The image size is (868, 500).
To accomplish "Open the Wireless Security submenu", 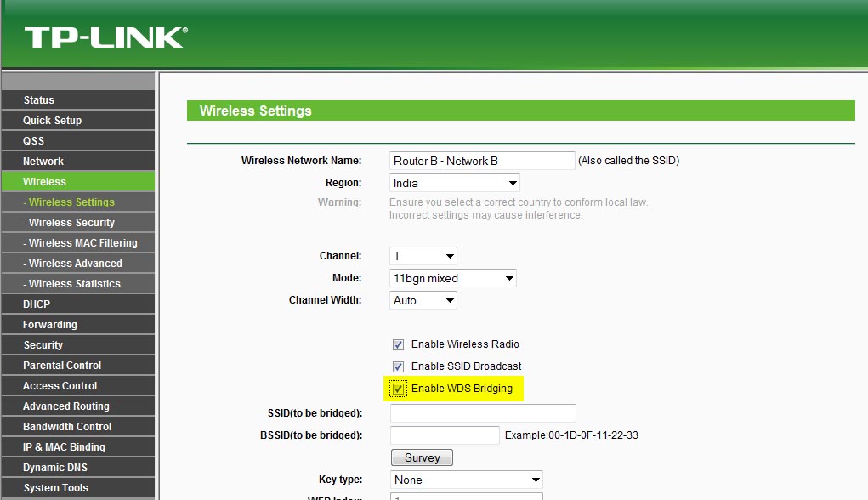I will 78,223.
